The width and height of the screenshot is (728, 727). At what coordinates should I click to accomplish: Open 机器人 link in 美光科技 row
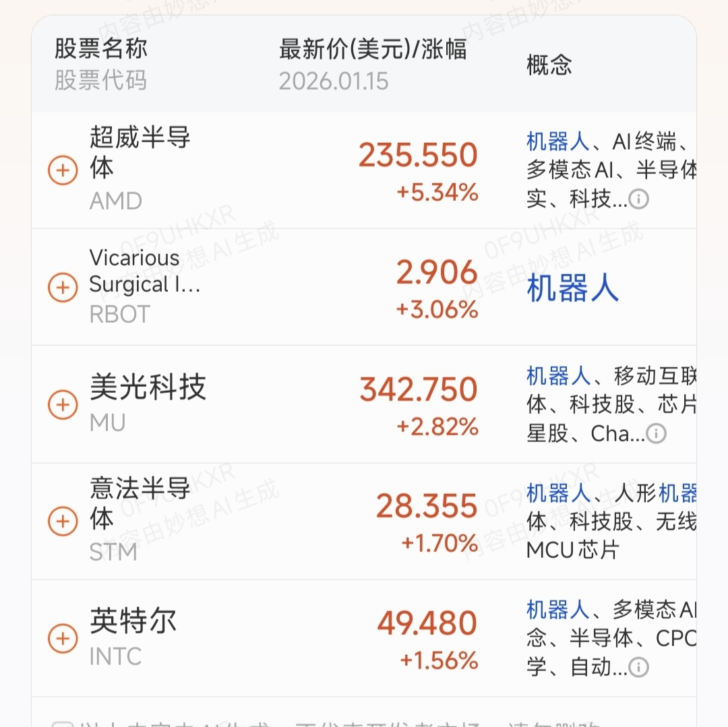point(557,376)
